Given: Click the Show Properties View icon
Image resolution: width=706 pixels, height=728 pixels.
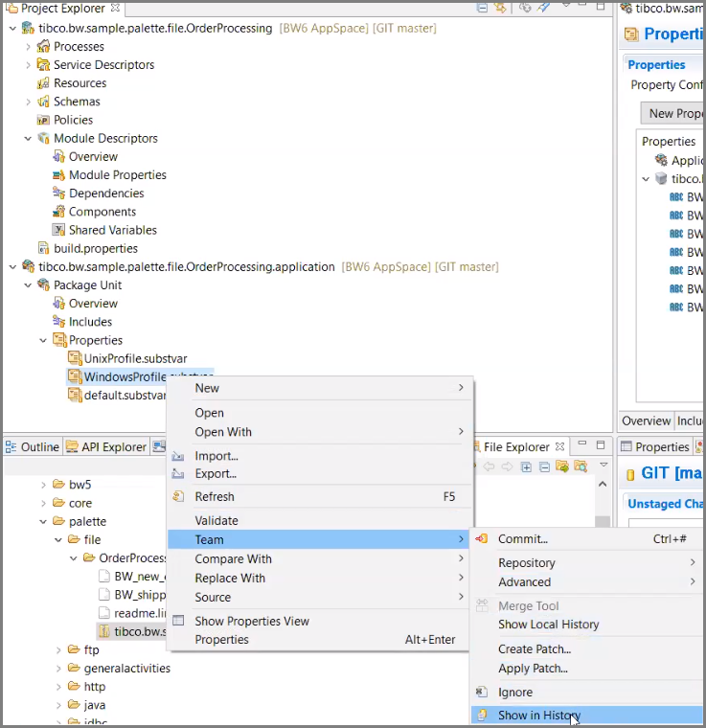Looking at the screenshot, I should click(x=178, y=621).
